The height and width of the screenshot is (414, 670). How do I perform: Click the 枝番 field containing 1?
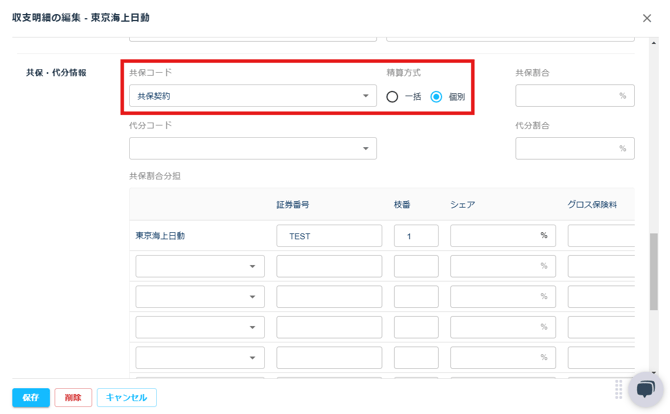[x=416, y=236]
